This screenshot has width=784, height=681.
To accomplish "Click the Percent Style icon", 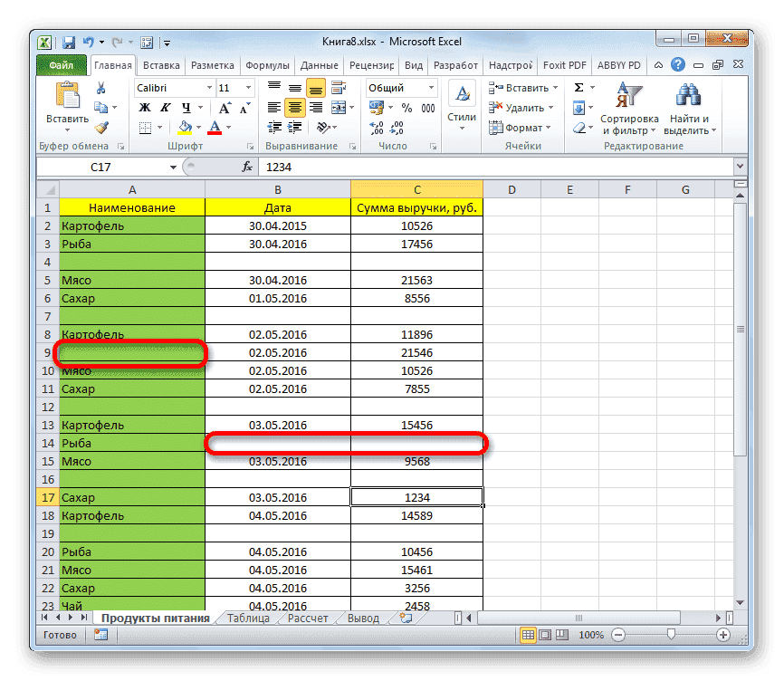I will [407, 107].
